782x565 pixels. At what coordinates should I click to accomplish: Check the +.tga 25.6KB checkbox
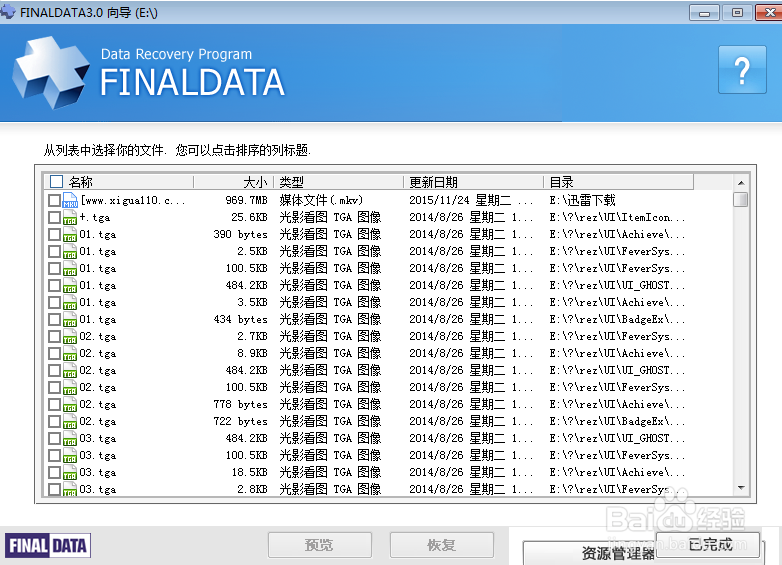[x=54, y=217]
